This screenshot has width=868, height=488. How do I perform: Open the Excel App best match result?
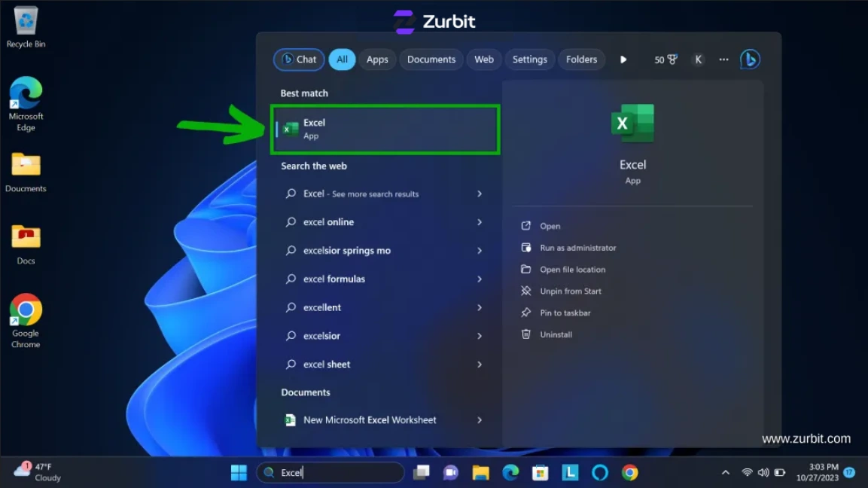coord(385,129)
